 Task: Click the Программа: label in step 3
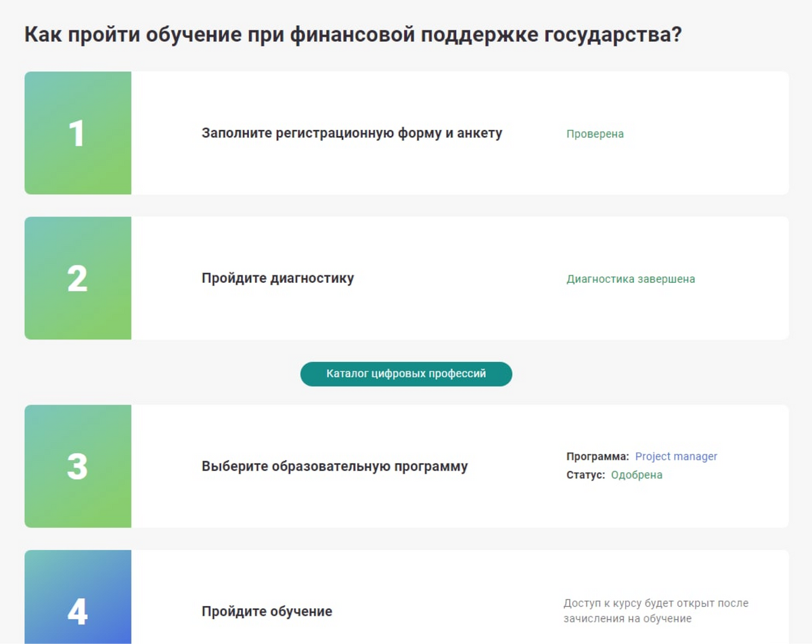click(597, 457)
